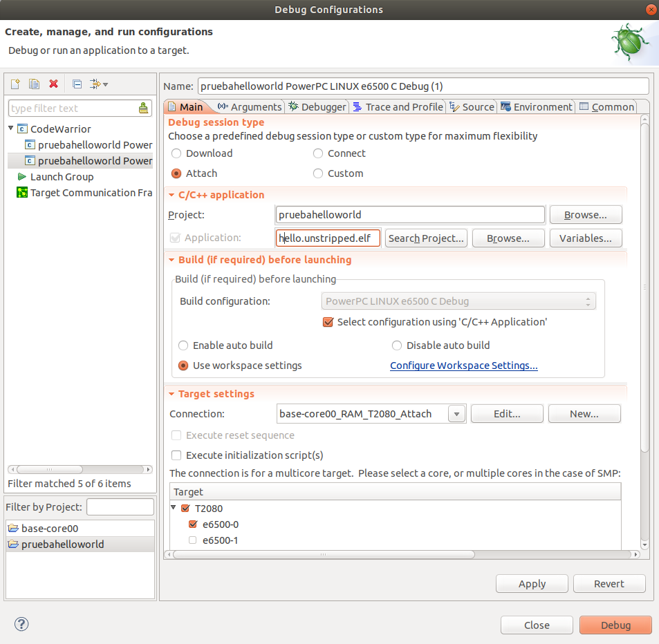Switch to the Trace and Profile tab

tap(398, 107)
